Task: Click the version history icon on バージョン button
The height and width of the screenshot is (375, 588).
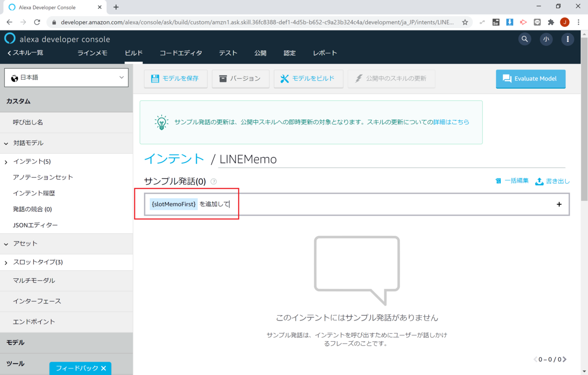Action: (223, 79)
